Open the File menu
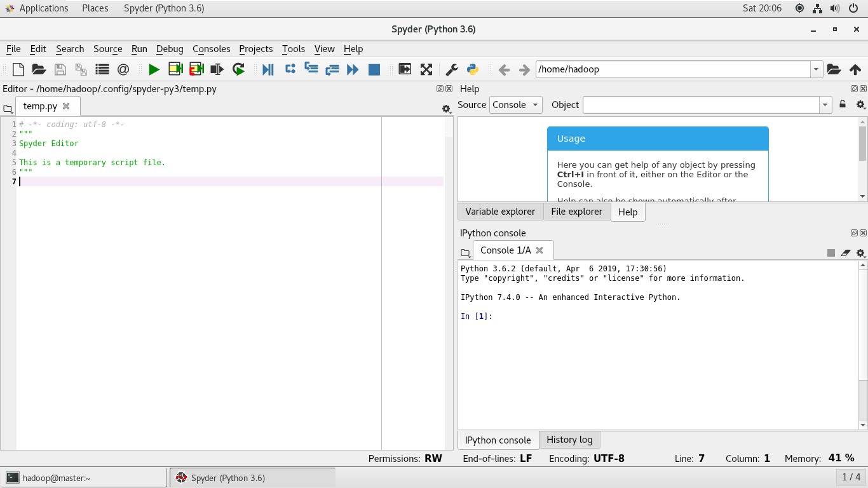Image resolution: width=868 pixels, height=488 pixels. point(13,49)
